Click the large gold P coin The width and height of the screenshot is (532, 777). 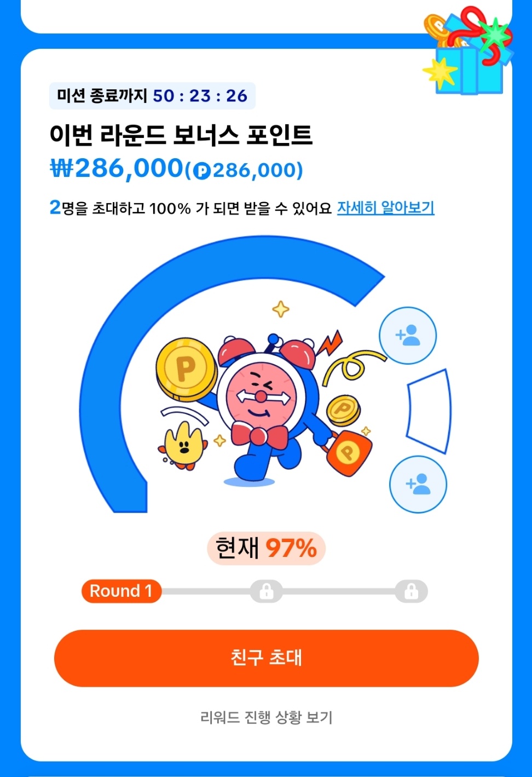[x=187, y=369]
